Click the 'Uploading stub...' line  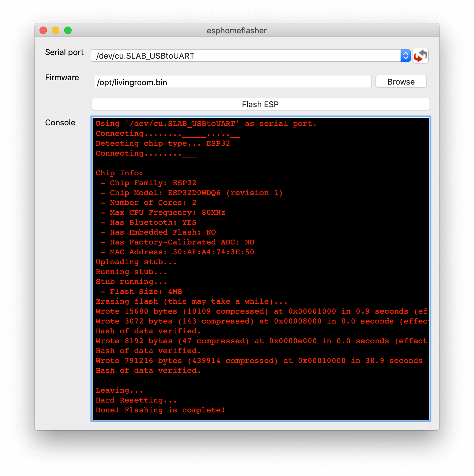point(136,262)
